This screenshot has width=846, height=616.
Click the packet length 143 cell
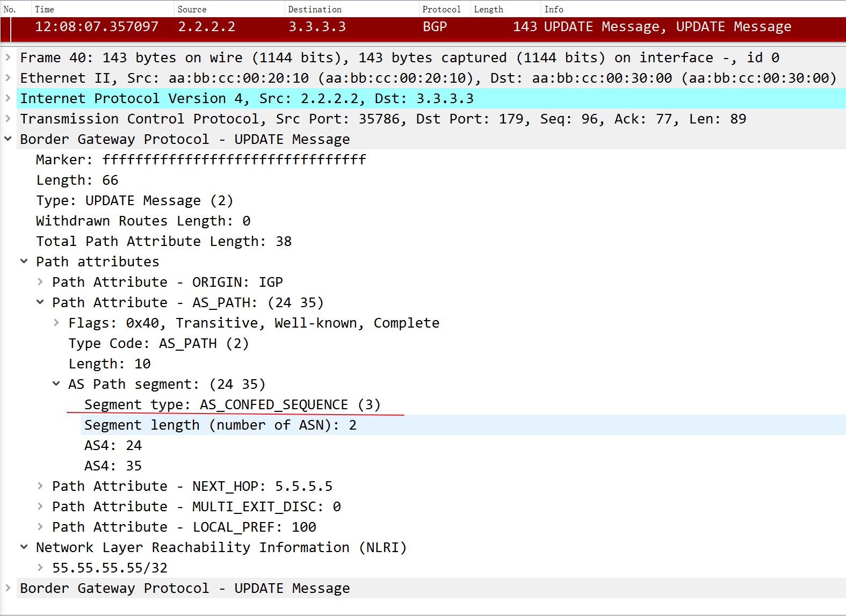click(x=525, y=27)
